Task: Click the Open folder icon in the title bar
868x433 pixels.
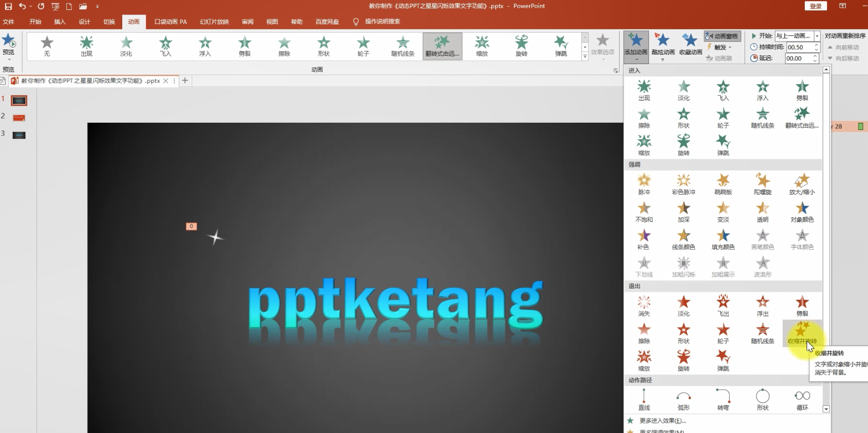Action: [83, 7]
